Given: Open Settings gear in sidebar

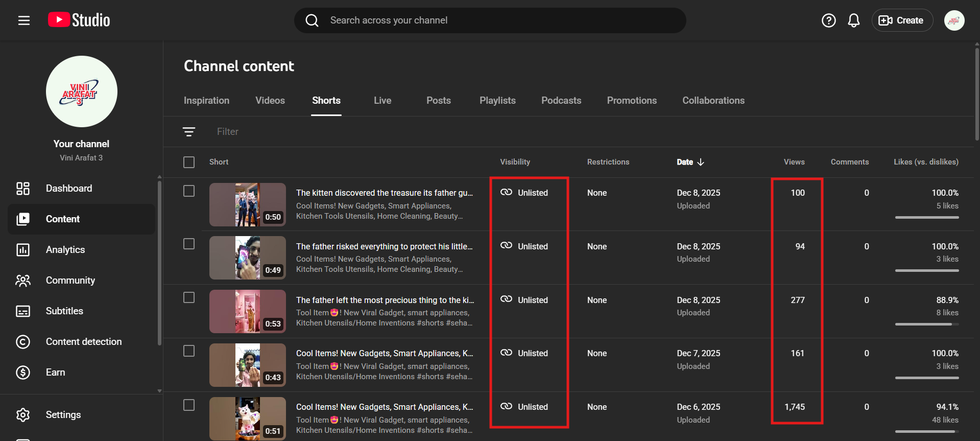Looking at the screenshot, I should coord(63,415).
